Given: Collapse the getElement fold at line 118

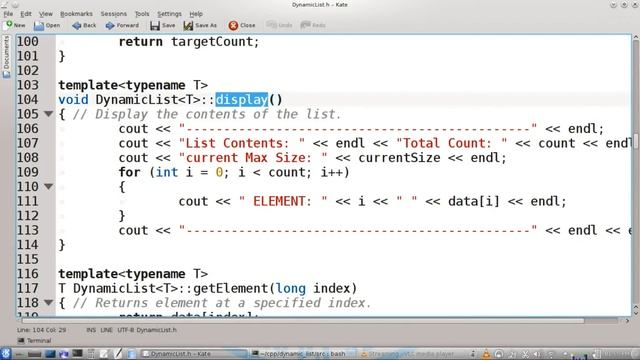Looking at the screenshot, I should 49,302.
